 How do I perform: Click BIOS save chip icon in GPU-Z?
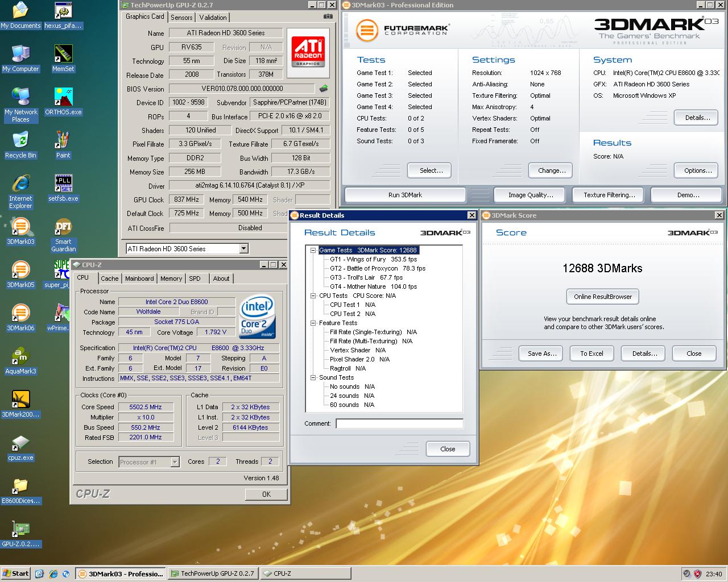tap(323, 89)
